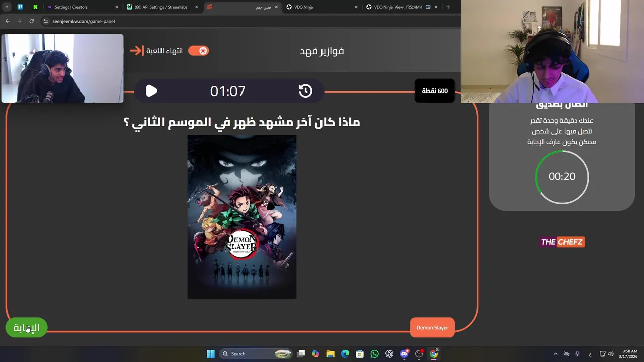
Task: Click the 600 نقطة points badge
Action: [435, 91]
